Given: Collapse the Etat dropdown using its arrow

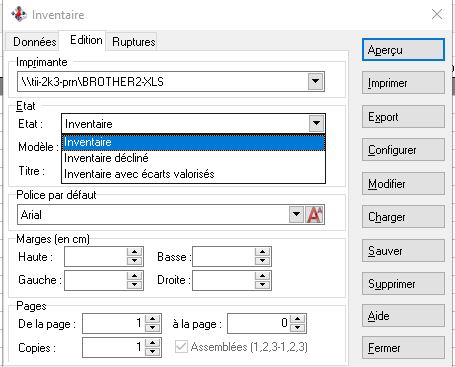Looking at the screenshot, I should [x=316, y=123].
